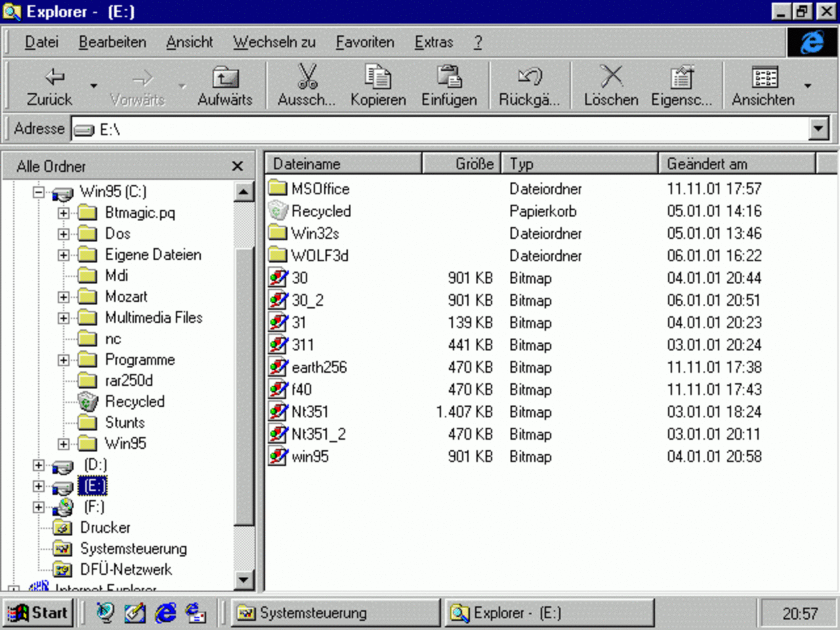Open the Ansichten dropdown arrow
The height and width of the screenshot is (630, 840).
[x=807, y=86]
